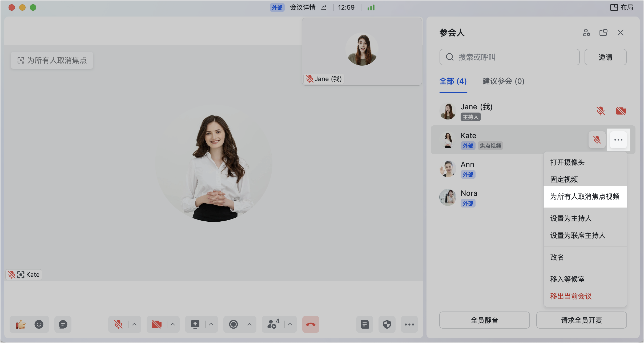
Task: Click the participants icon showing 4
Action: tap(273, 324)
